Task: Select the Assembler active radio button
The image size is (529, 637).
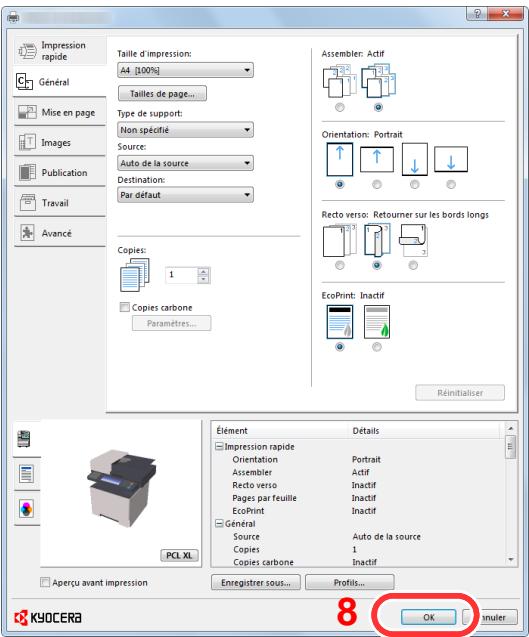Action: click(378, 107)
